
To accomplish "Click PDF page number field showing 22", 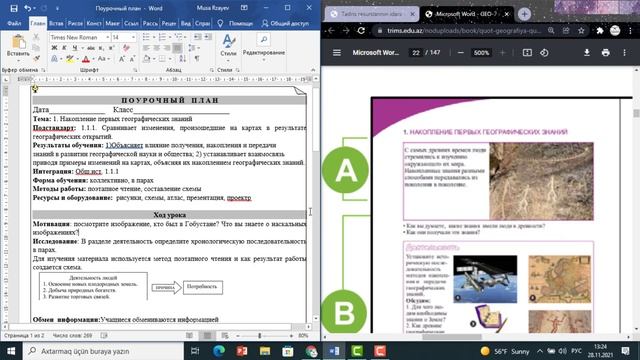I will click(416, 53).
